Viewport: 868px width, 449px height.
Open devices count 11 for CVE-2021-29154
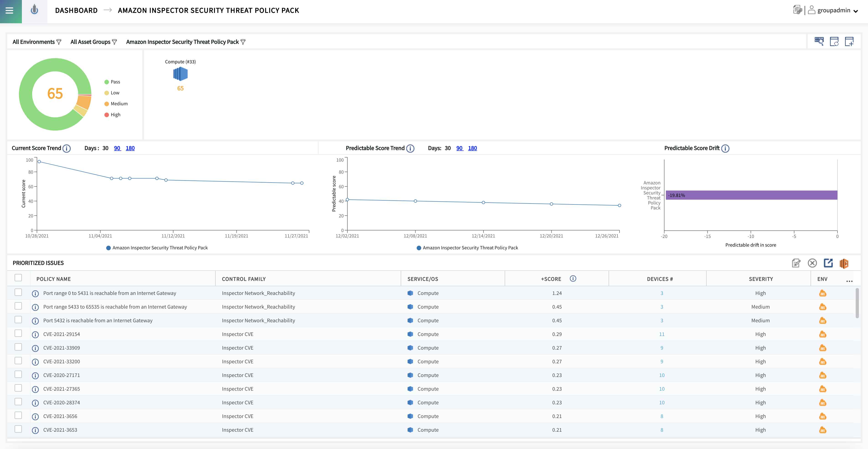662,334
